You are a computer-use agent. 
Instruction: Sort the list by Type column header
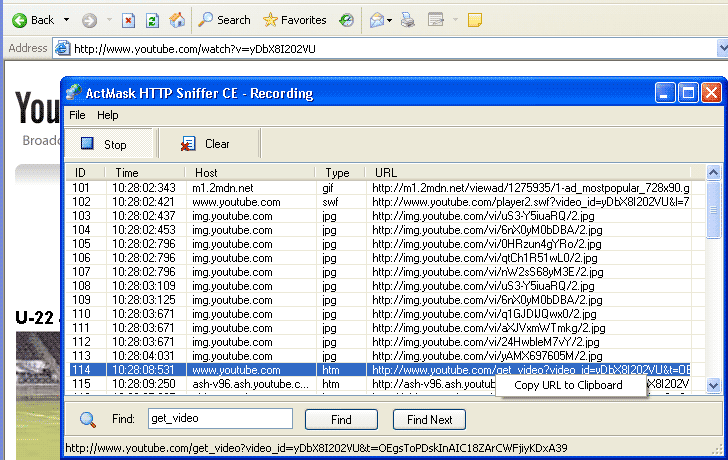click(340, 173)
